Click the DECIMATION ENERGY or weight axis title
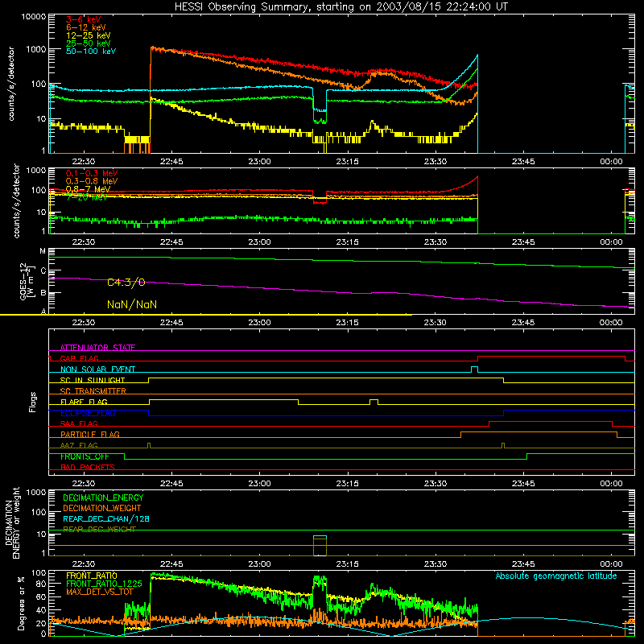This screenshot has width=644, height=644. click(12, 522)
